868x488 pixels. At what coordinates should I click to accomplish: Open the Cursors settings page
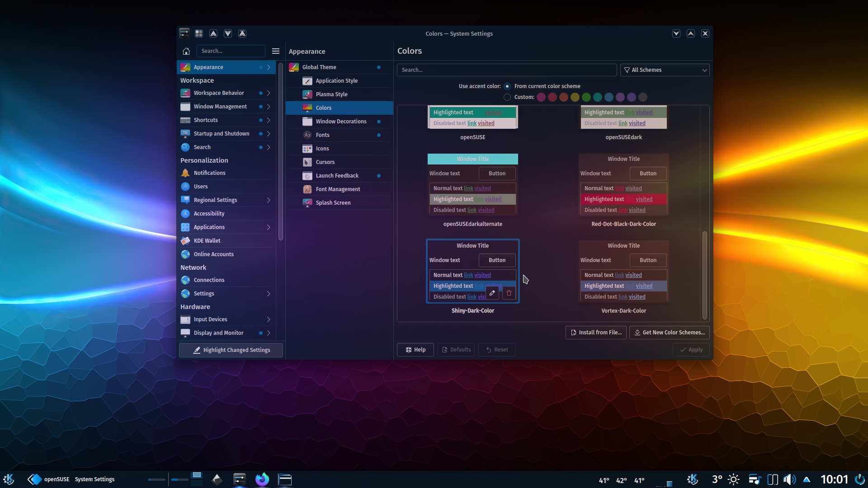click(339, 162)
